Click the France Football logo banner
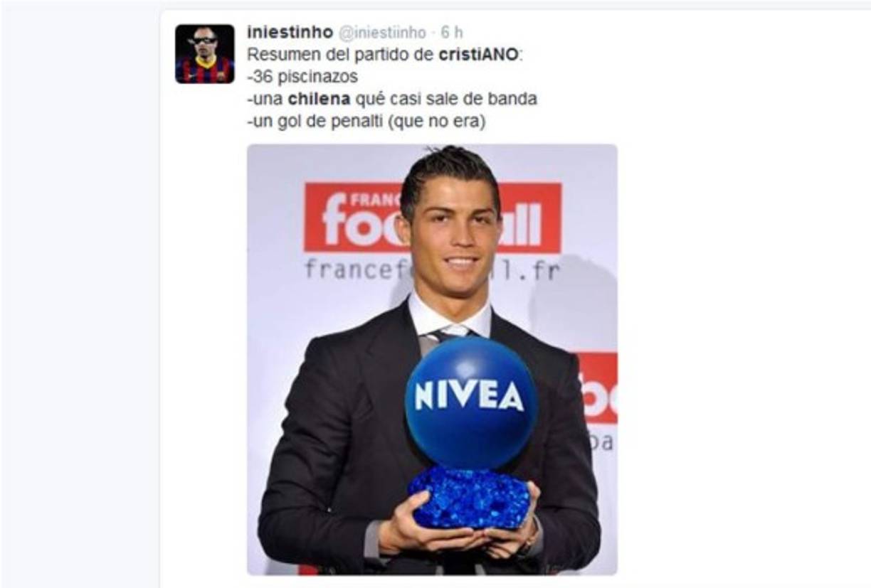 pyautogui.click(x=433, y=218)
